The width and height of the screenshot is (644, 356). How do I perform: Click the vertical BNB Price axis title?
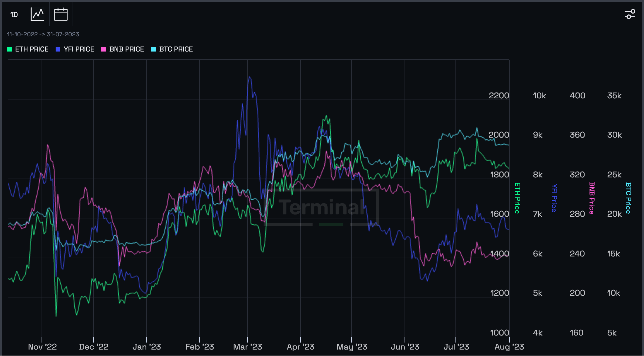592,198
